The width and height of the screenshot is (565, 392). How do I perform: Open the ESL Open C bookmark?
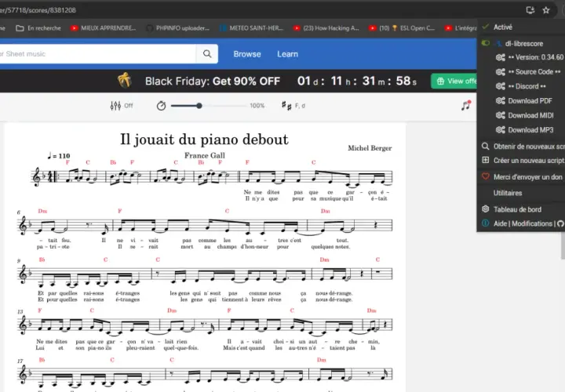(x=402, y=28)
